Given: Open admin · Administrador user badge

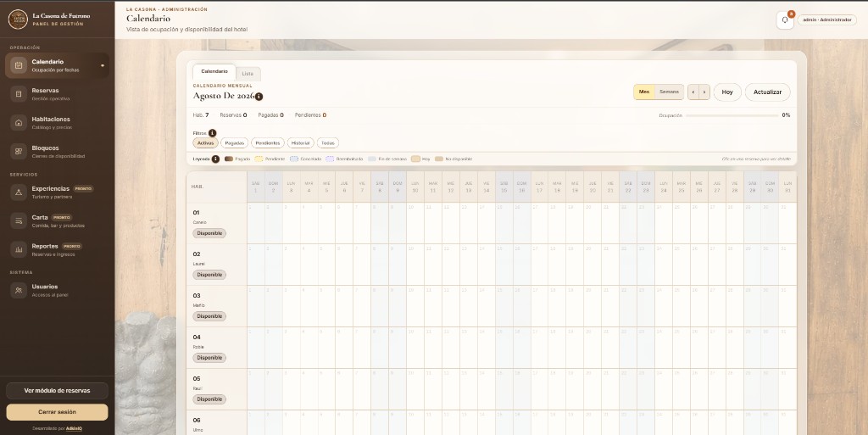Looking at the screenshot, I should (827, 20).
